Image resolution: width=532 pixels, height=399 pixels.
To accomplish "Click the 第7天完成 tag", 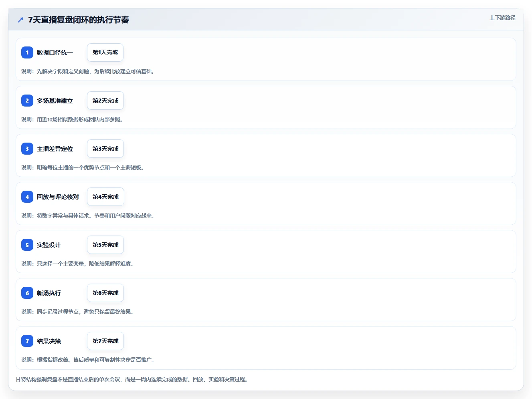I will click(x=105, y=341).
